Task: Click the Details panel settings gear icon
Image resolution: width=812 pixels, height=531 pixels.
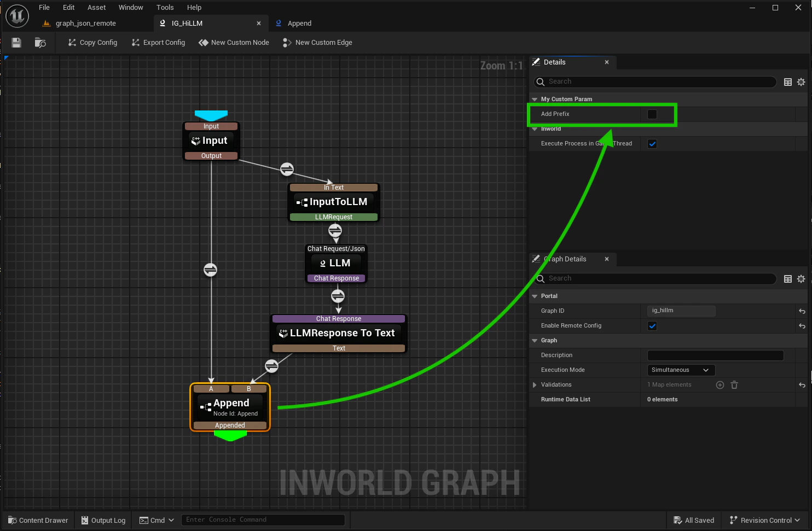Action: tap(801, 82)
